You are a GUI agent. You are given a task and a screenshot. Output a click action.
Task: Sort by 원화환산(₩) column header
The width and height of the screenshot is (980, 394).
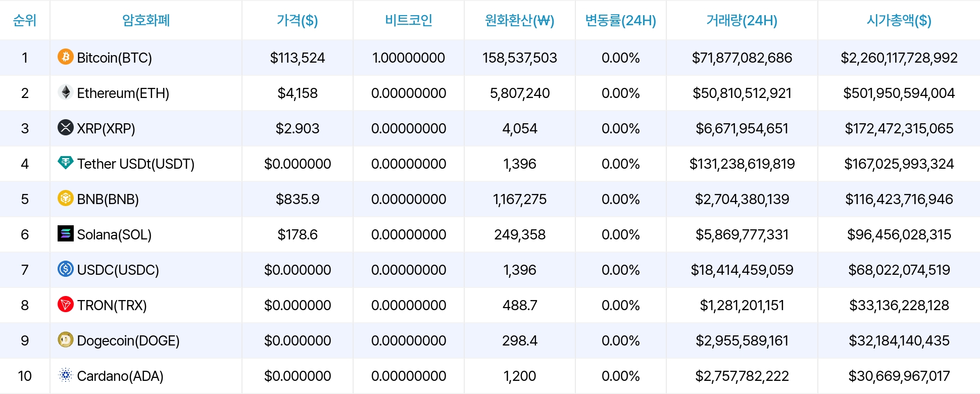click(520, 20)
